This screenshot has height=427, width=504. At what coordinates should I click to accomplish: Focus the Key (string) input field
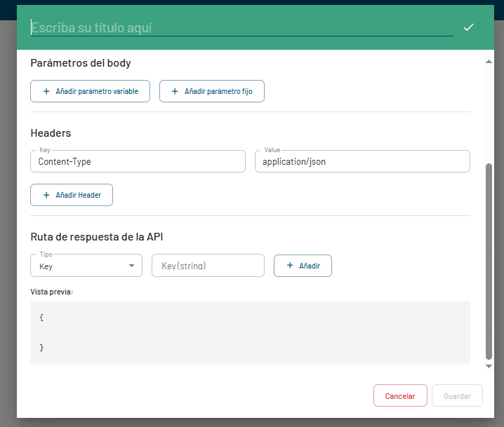click(208, 266)
